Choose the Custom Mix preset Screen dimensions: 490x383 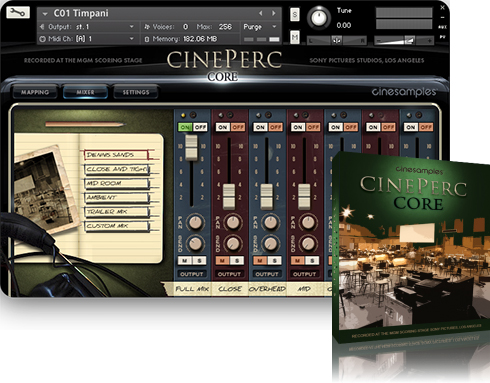click(x=116, y=226)
